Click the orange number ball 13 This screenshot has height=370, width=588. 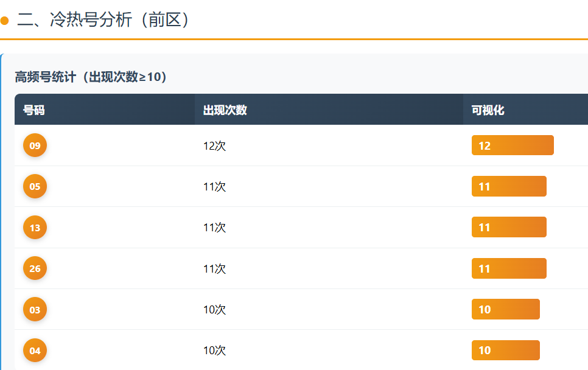click(x=35, y=228)
